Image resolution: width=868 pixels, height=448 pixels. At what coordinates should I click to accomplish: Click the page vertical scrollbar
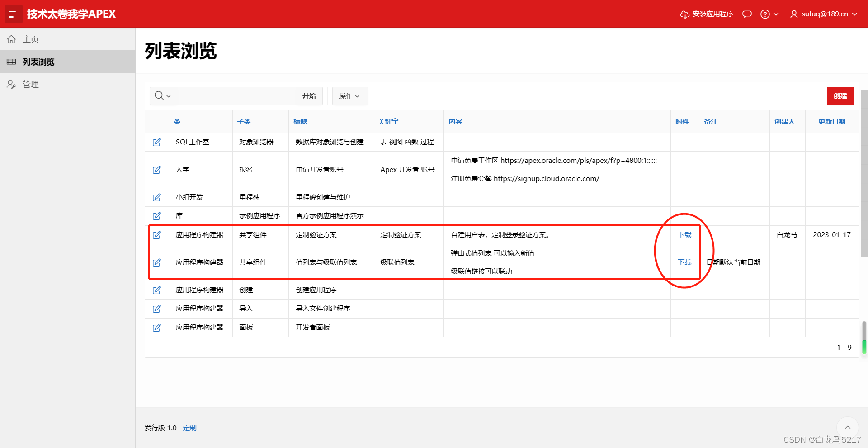point(864,173)
